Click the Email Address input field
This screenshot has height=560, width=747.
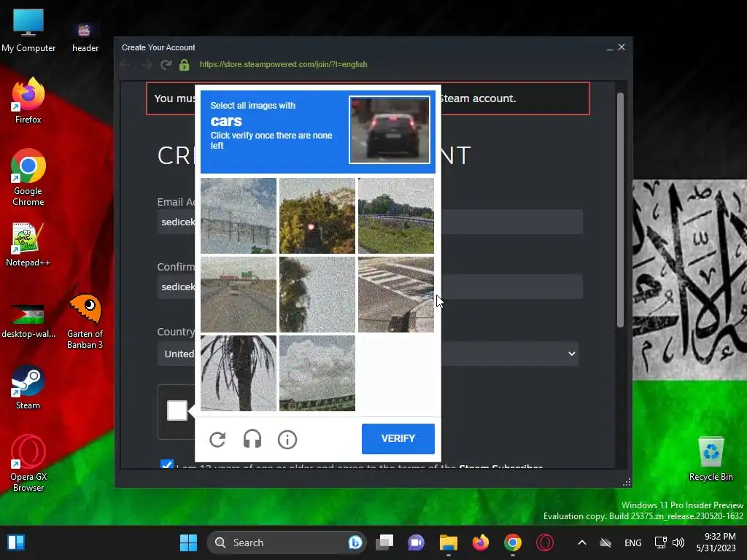pos(370,222)
